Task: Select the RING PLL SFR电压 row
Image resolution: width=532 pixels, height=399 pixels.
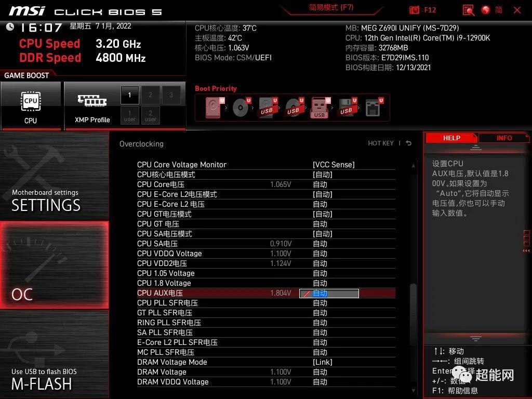Action: click(266, 322)
